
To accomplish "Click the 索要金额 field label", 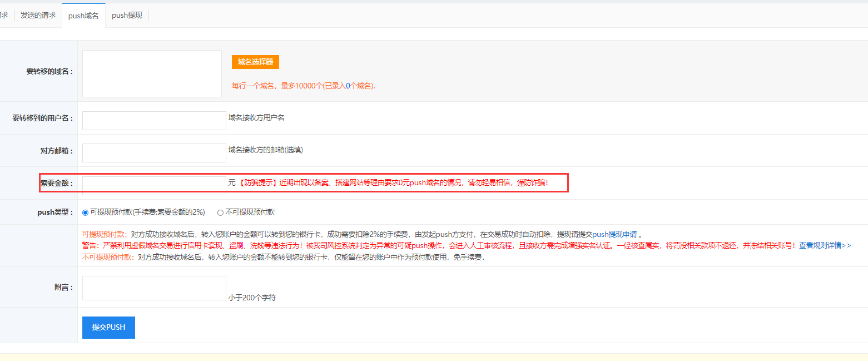I will [x=56, y=183].
